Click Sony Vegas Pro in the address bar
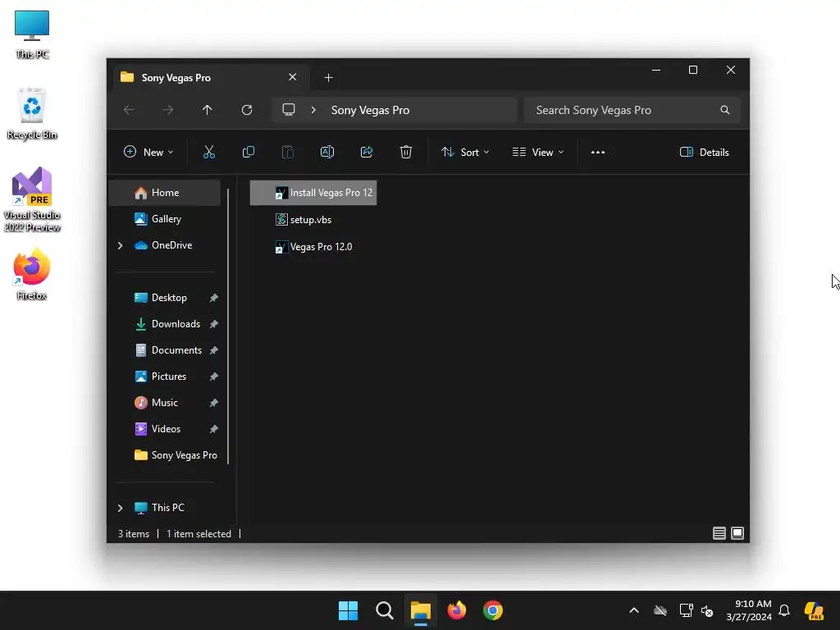This screenshot has width=840, height=630. pyautogui.click(x=370, y=110)
